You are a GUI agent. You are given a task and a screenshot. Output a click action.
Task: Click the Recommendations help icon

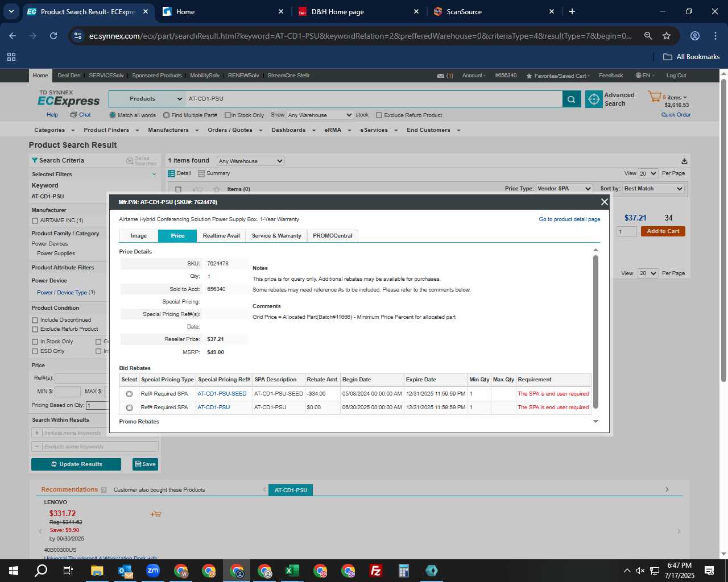[104, 490]
